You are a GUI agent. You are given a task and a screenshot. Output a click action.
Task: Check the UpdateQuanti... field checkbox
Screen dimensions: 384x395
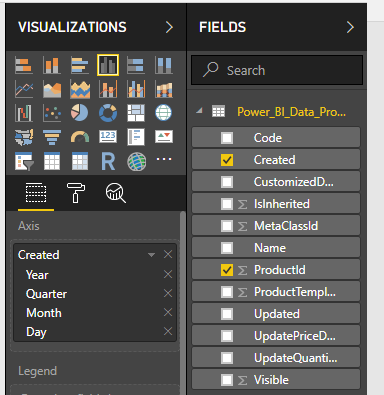[227, 358]
